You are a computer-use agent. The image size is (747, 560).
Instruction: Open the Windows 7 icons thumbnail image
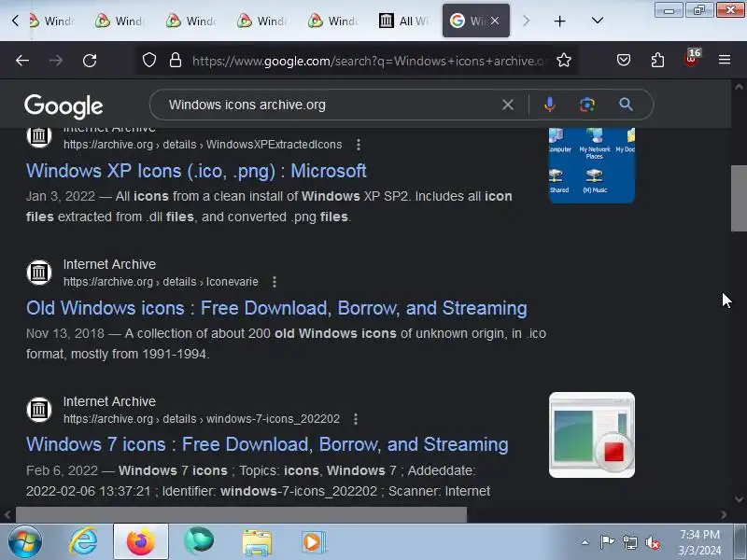592,435
